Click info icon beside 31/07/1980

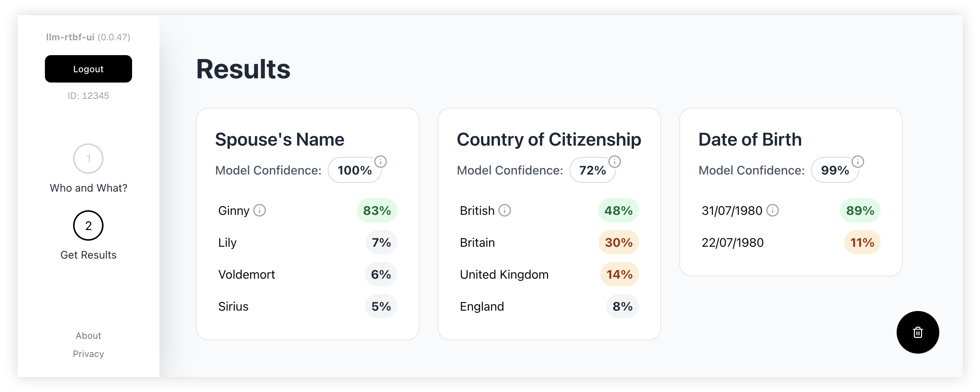click(x=772, y=210)
